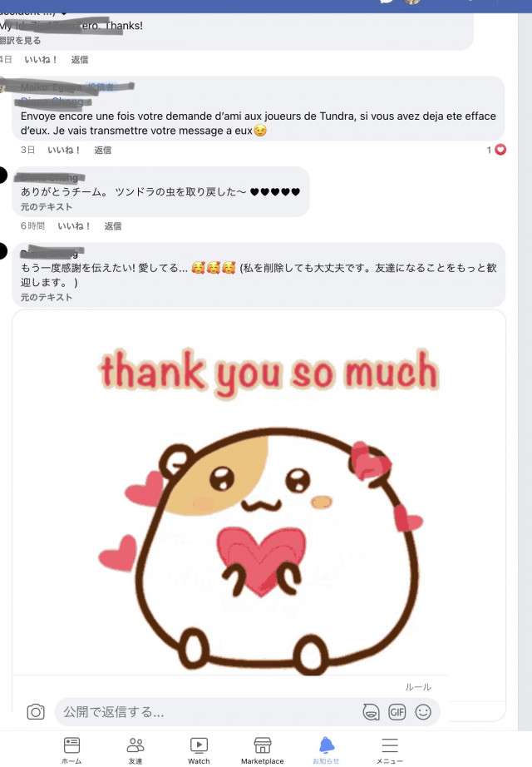Open the GIF picker in reply box
532x767 pixels.
pos(397,712)
